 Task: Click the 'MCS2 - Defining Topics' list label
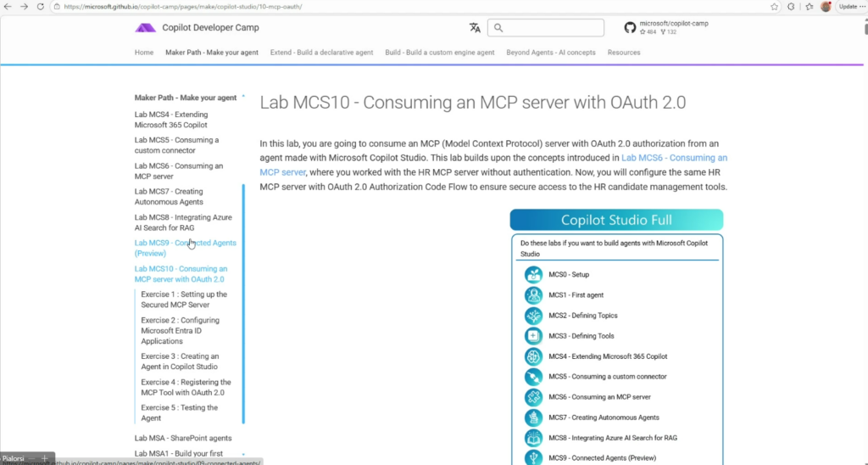583,316
